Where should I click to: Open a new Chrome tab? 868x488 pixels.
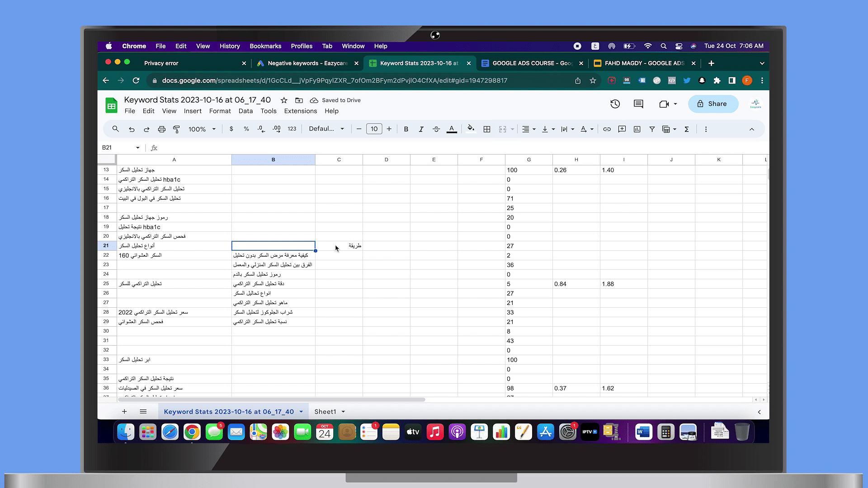711,63
